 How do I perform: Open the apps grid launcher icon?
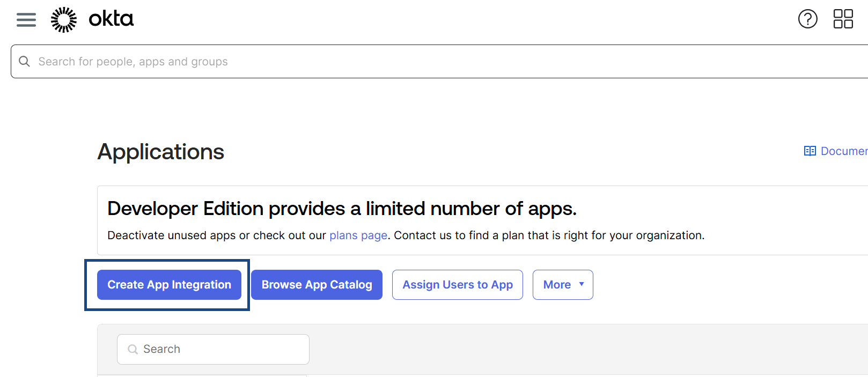click(x=843, y=19)
